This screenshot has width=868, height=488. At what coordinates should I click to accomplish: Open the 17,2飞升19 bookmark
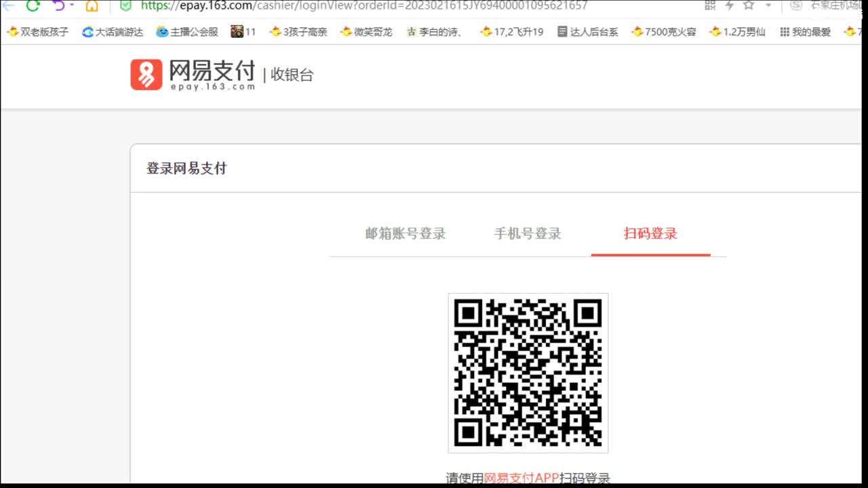[x=511, y=32]
